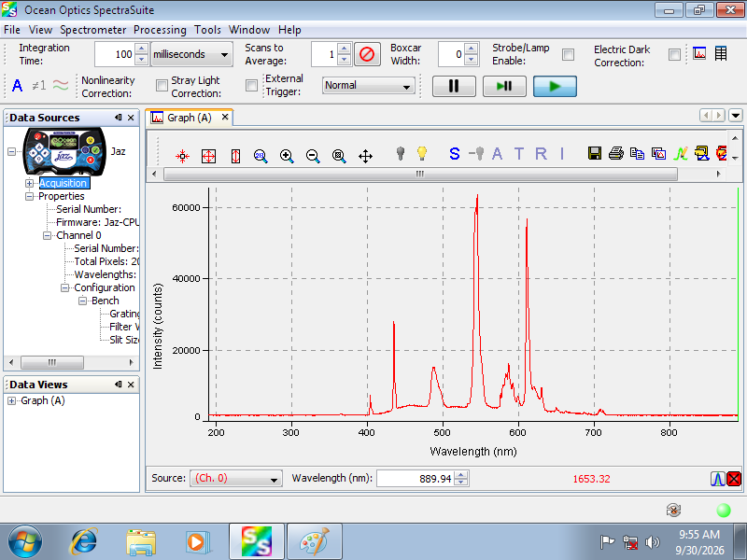Screen dimensions: 747x560
Task: Click the red X icon in graph footer
Action: [x=734, y=479]
